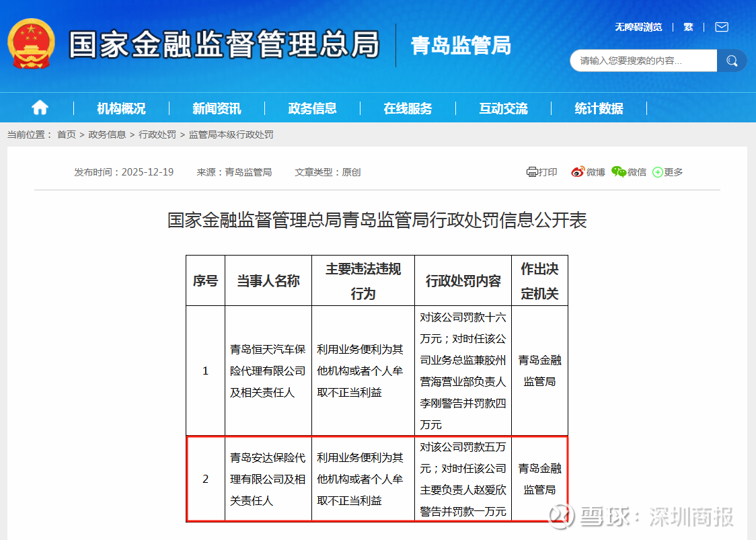Open the 机构概况 menu

click(x=121, y=108)
